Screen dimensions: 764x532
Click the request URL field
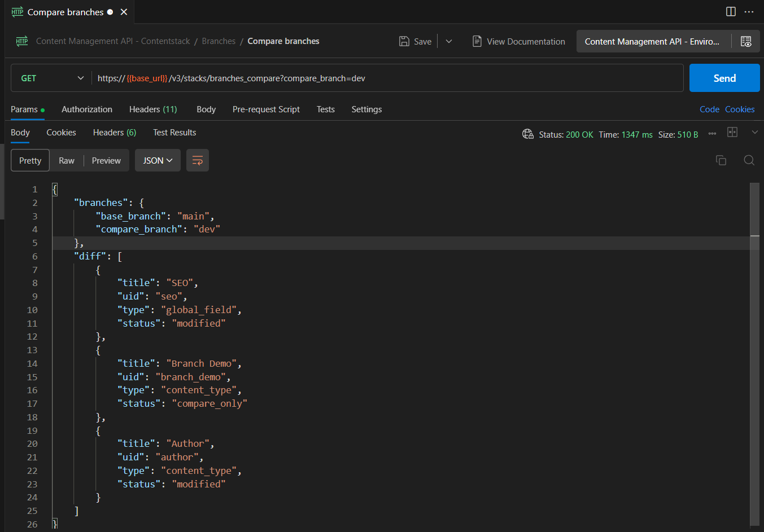[x=387, y=78]
